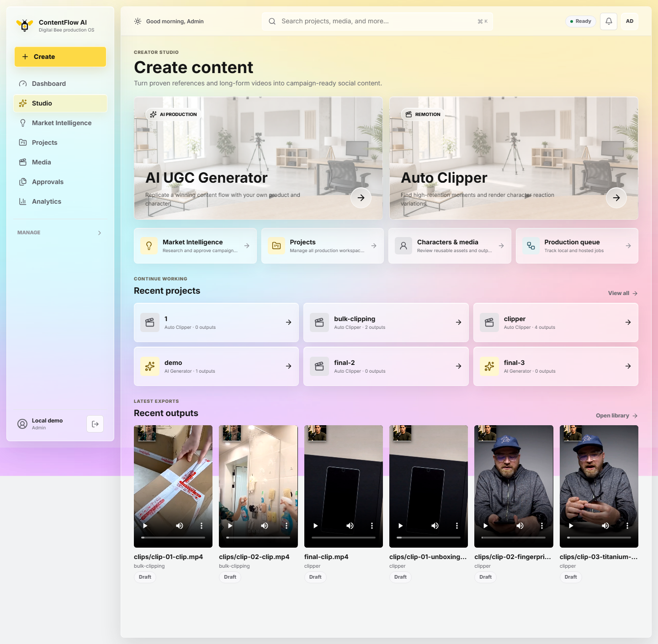Open the AD account avatar menu
The width and height of the screenshot is (658, 644).
[x=630, y=21]
